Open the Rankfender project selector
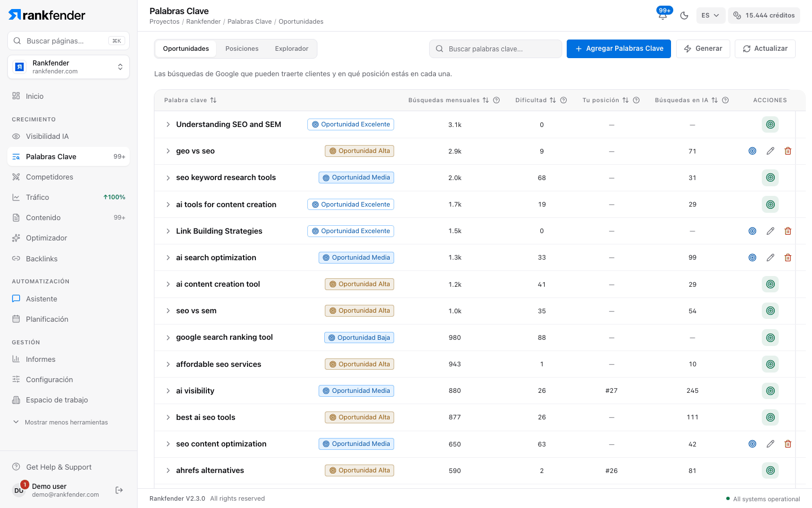Screen dimensions: 812x508 click(68, 67)
